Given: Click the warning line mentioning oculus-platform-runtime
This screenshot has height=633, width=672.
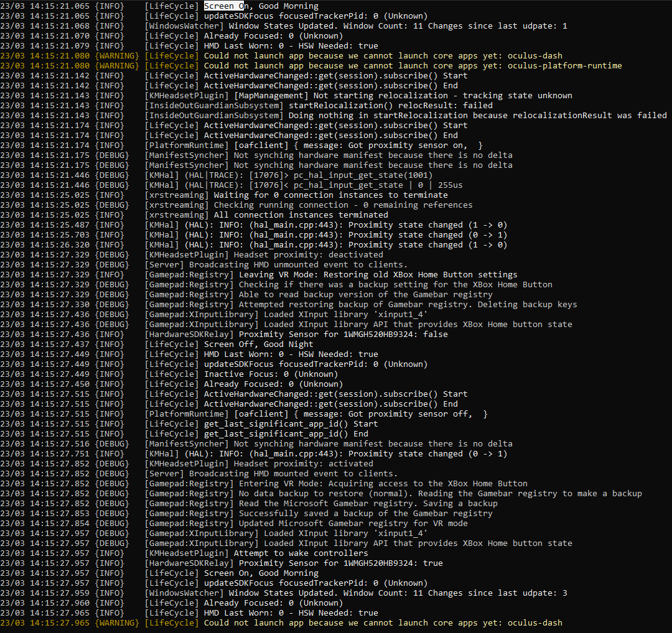Looking at the screenshot, I should pos(311,65).
